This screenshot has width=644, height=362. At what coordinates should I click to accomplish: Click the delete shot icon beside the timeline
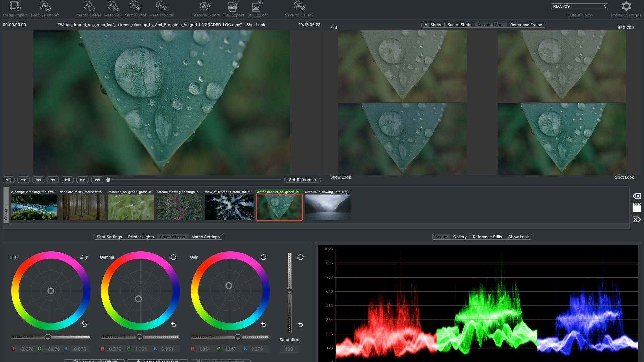(637, 196)
